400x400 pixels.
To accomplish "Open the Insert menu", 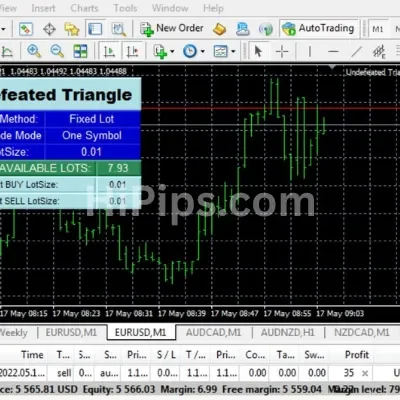I will click(x=43, y=8).
